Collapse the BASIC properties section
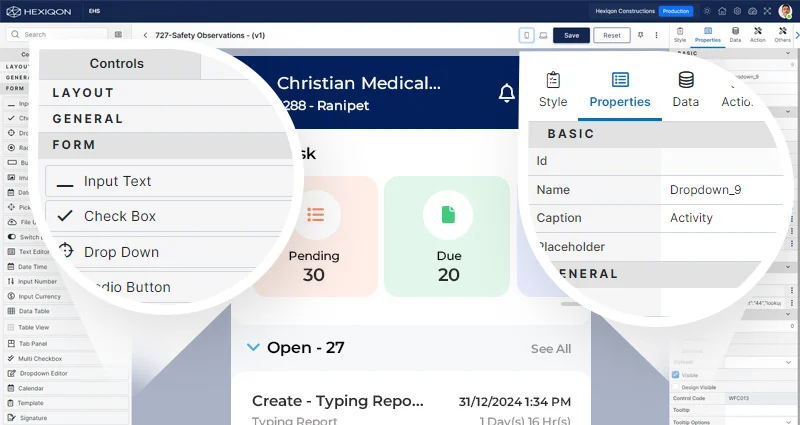This screenshot has width=800, height=425. (570, 134)
